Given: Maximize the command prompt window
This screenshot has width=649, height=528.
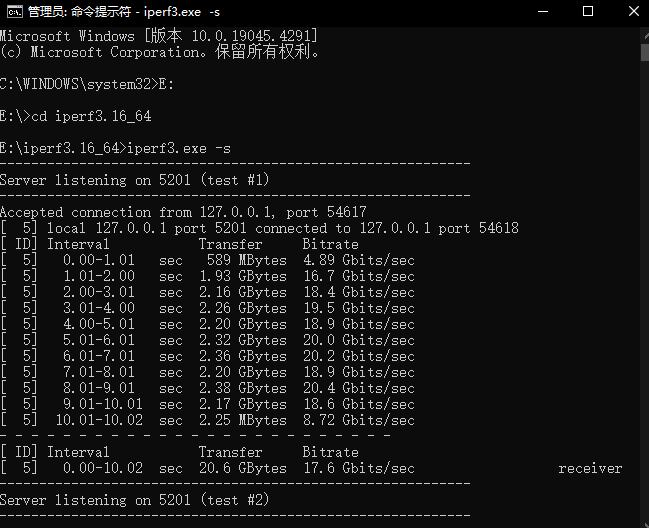Looking at the screenshot, I should (588, 12).
